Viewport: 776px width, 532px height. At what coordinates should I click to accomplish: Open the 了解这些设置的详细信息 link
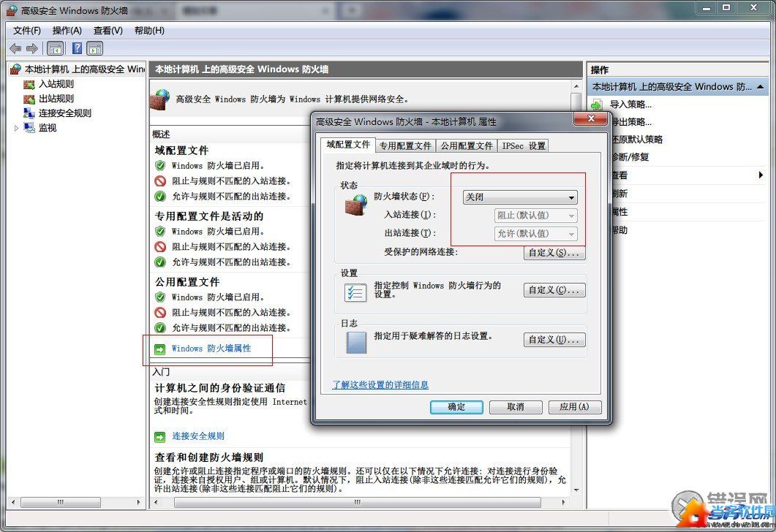[380, 384]
